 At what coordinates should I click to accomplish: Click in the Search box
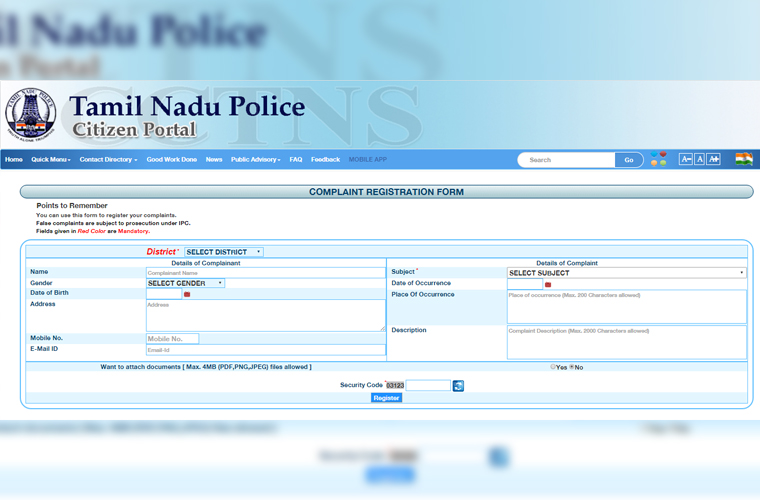click(567, 160)
